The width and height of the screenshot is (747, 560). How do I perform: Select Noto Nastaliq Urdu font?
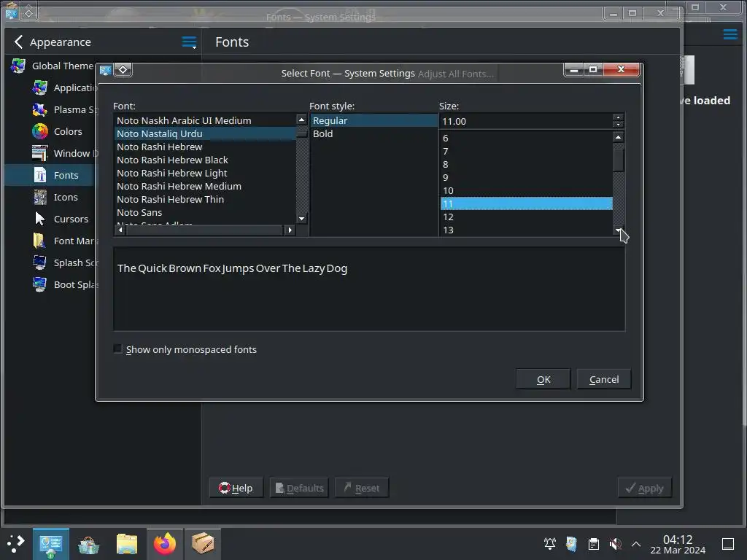click(x=205, y=134)
